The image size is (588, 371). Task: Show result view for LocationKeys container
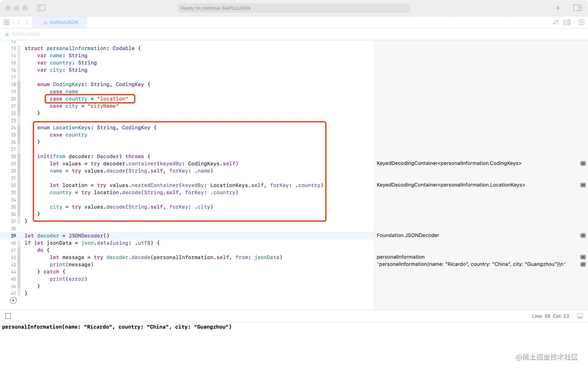pos(583,185)
